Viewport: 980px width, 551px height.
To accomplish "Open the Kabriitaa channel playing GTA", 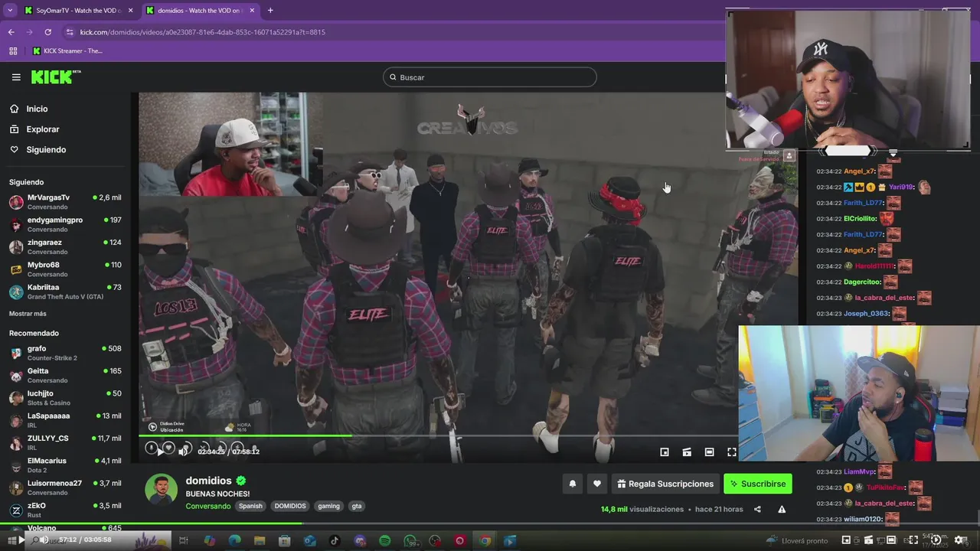I will tap(65, 292).
